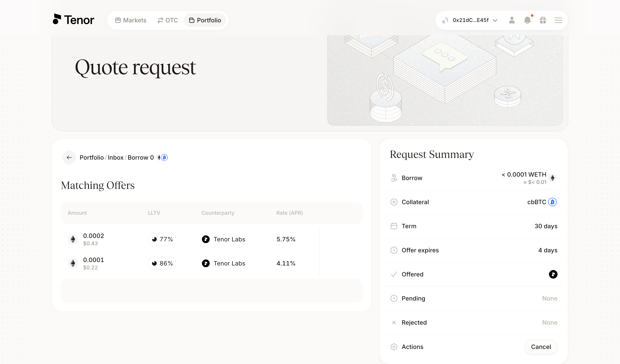Click the gift rewards icon
Image resolution: width=620 pixels, height=364 pixels.
click(x=543, y=20)
